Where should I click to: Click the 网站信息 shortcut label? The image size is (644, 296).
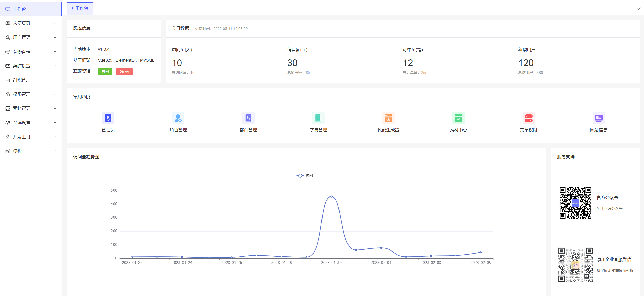[599, 130]
